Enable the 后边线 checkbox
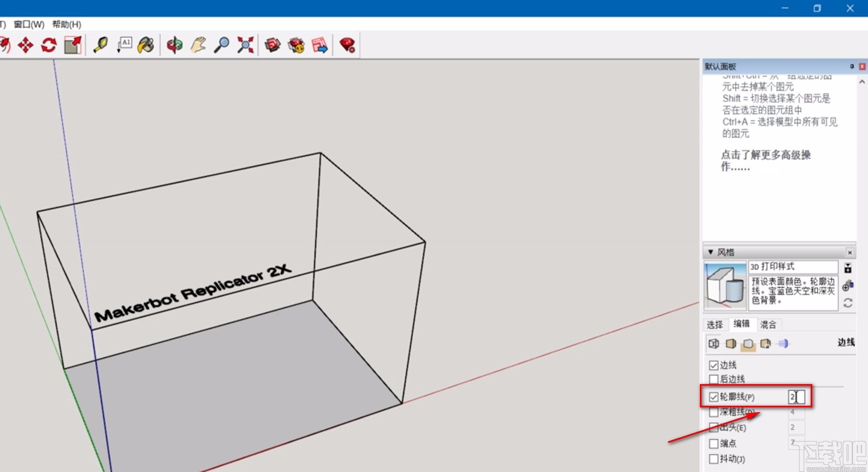Screen dimensions: 868x472 tap(714, 379)
